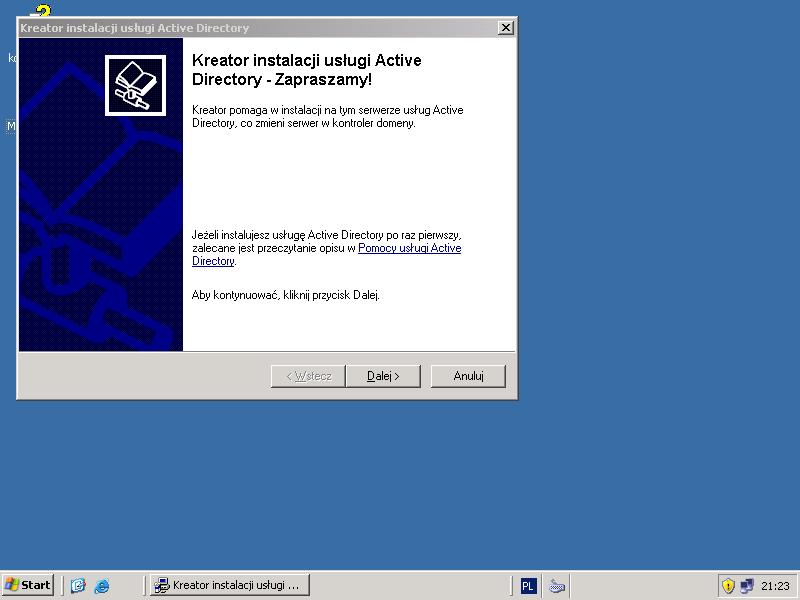Open the Start menu
The image size is (800, 600).
pyautogui.click(x=28, y=585)
